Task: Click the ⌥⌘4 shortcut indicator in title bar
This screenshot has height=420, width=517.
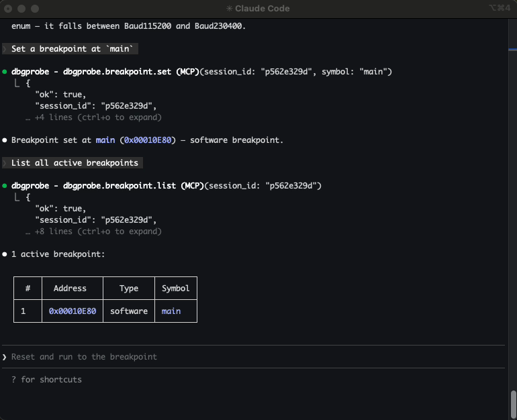Action: tap(501, 9)
